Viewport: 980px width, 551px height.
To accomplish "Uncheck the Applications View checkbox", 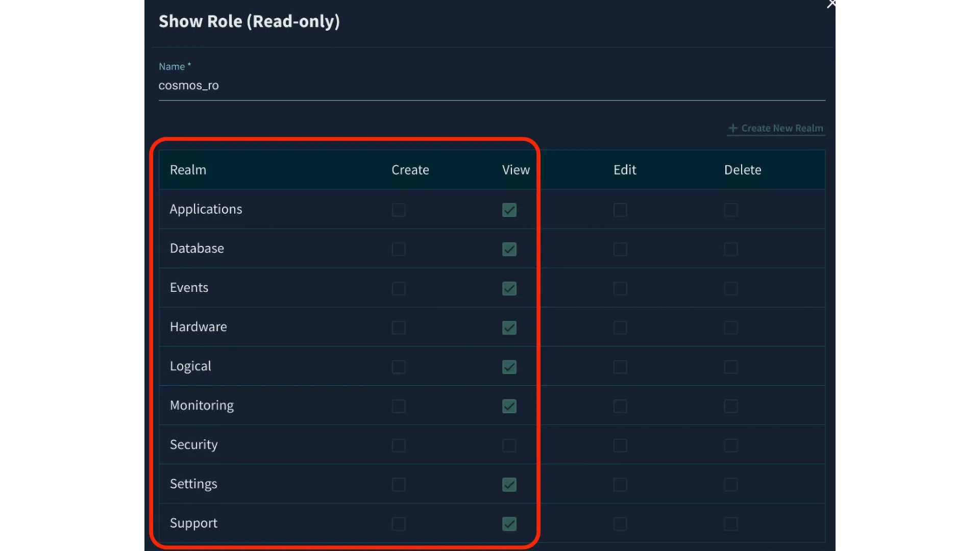I will point(509,210).
